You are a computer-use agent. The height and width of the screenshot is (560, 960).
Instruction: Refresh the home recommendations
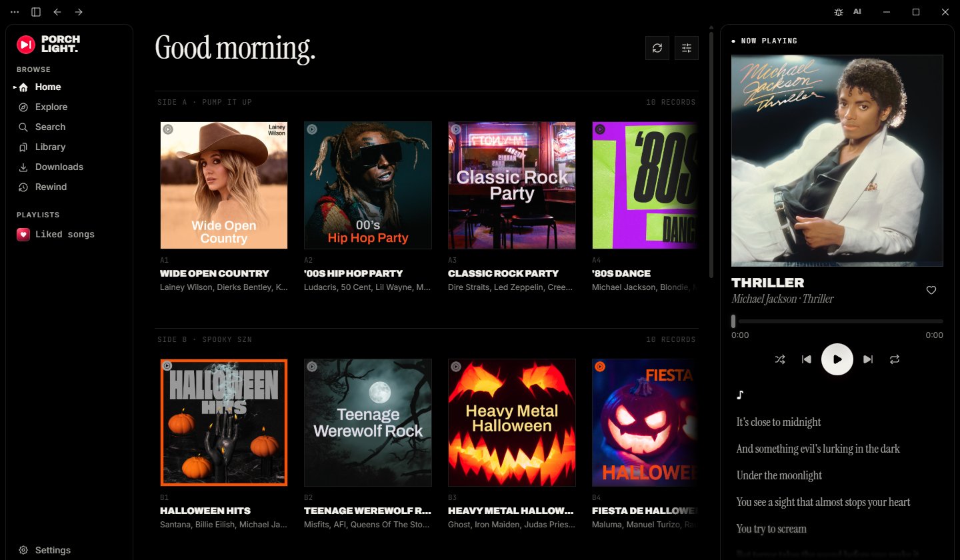(657, 48)
